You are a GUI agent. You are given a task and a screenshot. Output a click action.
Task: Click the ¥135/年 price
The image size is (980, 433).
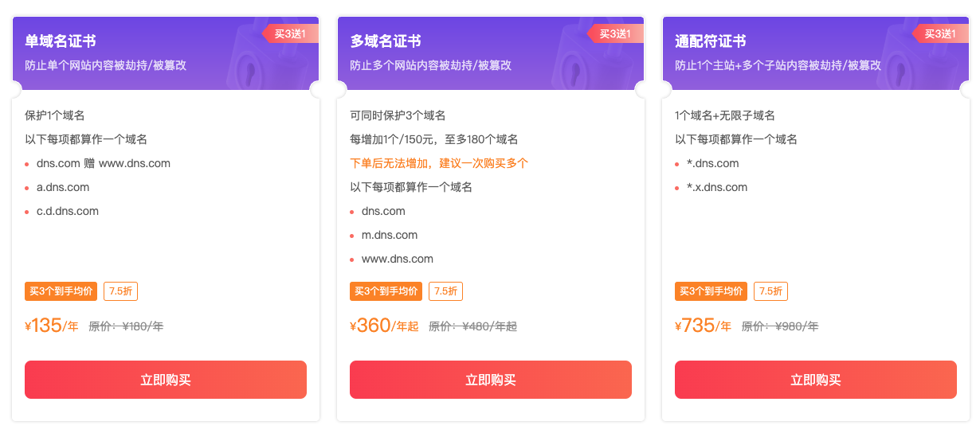coord(52,326)
